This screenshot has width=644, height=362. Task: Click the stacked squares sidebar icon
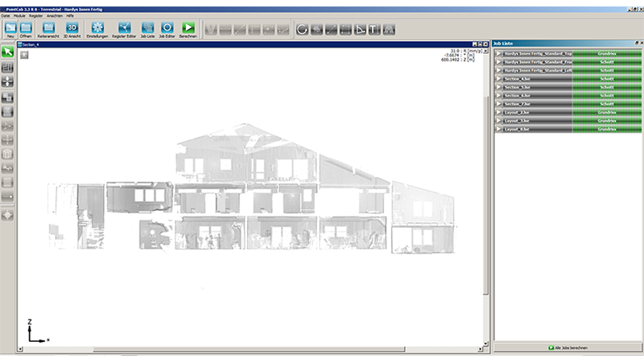[7, 97]
